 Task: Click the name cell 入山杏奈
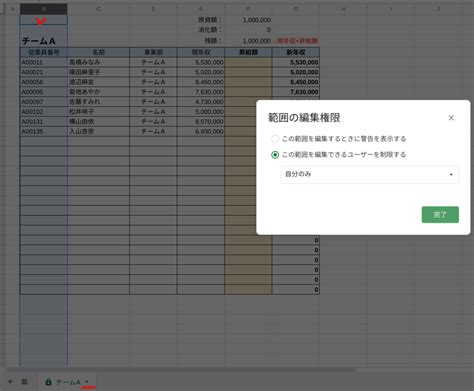(x=98, y=131)
